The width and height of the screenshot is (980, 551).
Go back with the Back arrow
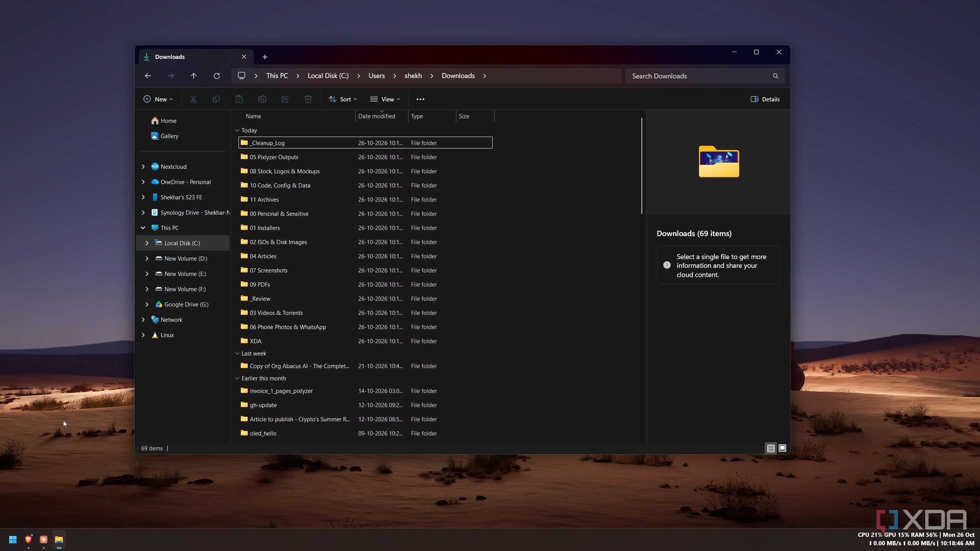click(x=148, y=76)
